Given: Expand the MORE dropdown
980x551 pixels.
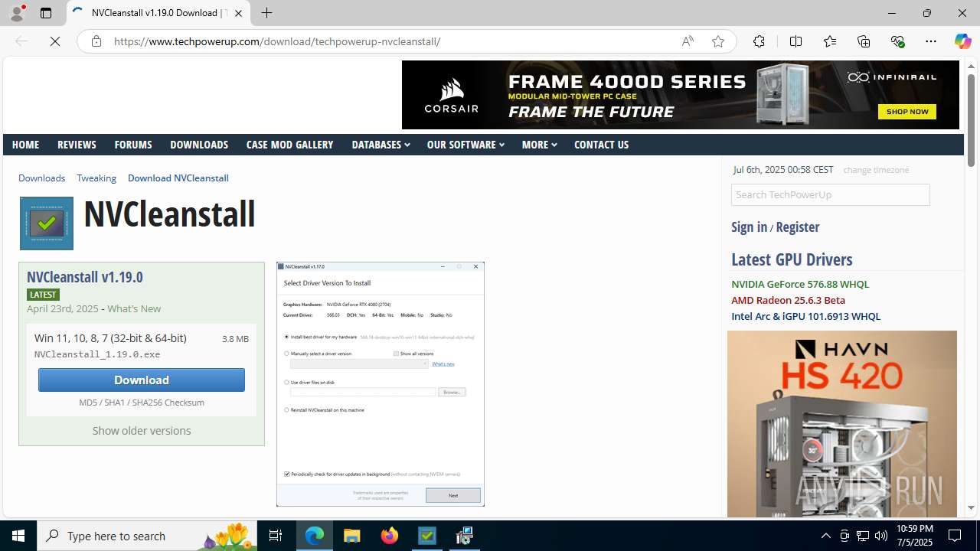Looking at the screenshot, I should click(539, 145).
